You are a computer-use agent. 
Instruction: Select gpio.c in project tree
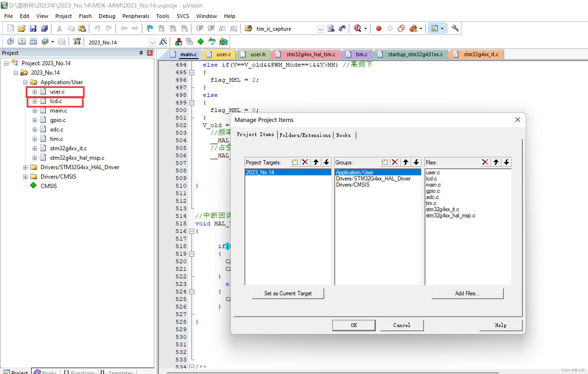point(58,120)
